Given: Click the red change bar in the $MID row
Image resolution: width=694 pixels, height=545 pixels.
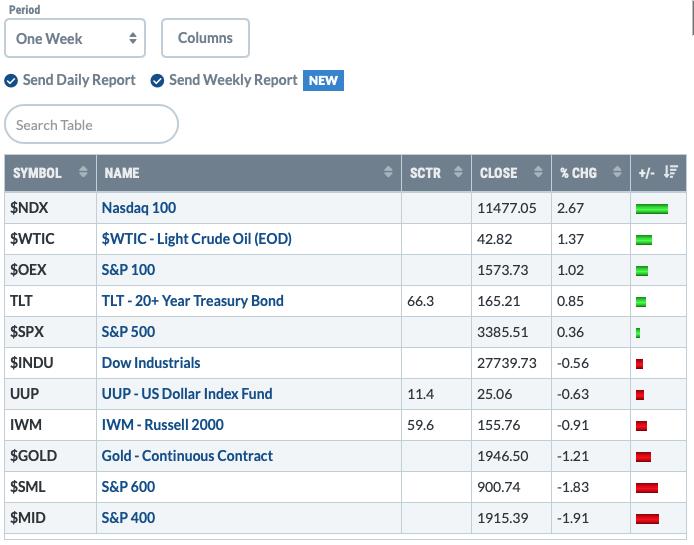Looking at the screenshot, I should 648,518.
